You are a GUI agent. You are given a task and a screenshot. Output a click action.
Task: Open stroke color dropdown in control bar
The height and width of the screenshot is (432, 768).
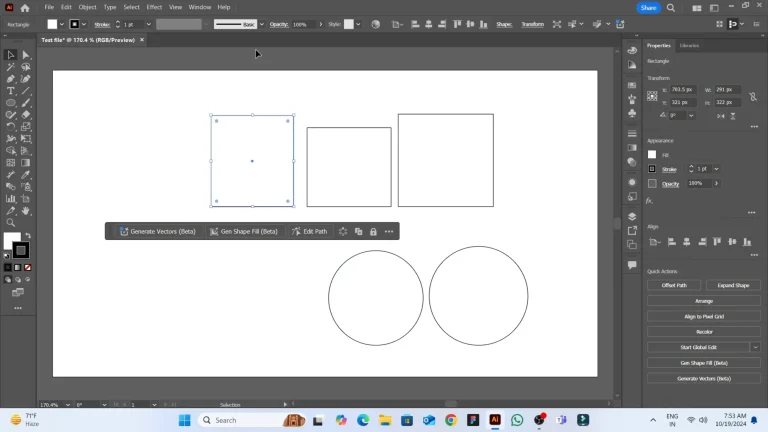pyautogui.click(x=84, y=24)
